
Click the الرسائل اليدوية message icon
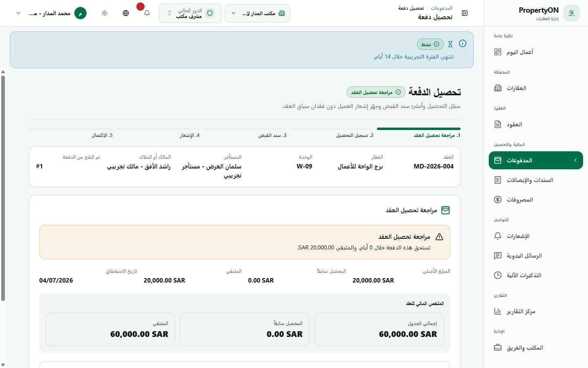(497, 256)
